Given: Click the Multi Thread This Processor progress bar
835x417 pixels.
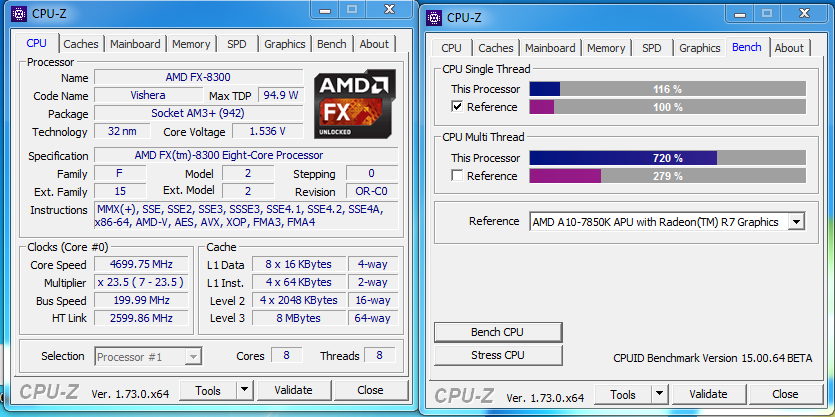Looking at the screenshot, I should coord(667,158).
